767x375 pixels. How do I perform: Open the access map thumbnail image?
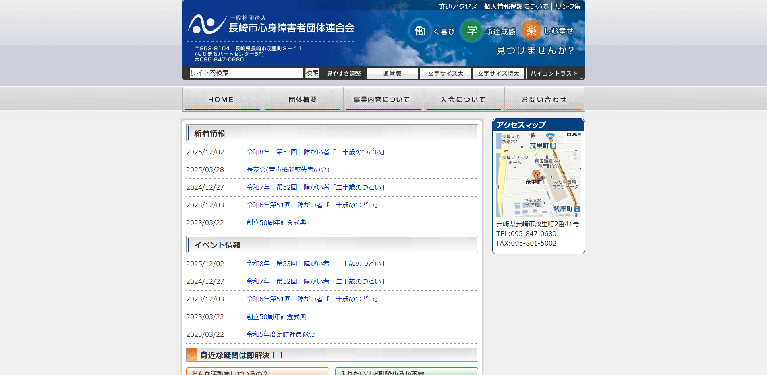pyautogui.click(x=539, y=174)
